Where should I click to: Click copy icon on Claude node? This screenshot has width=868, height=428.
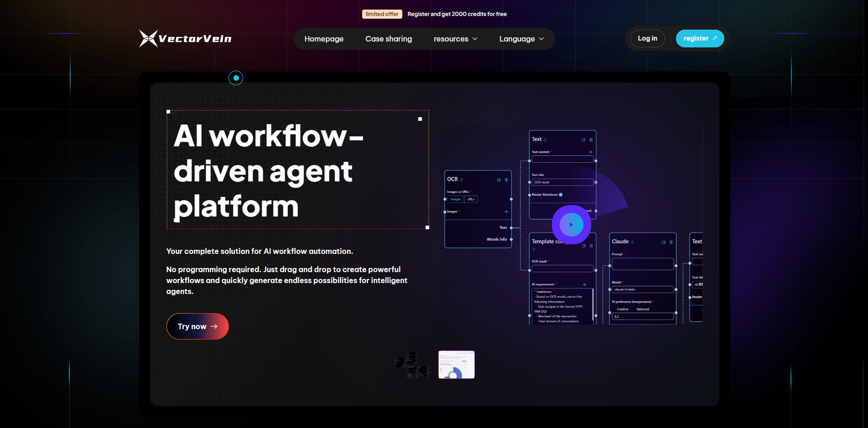664,242
